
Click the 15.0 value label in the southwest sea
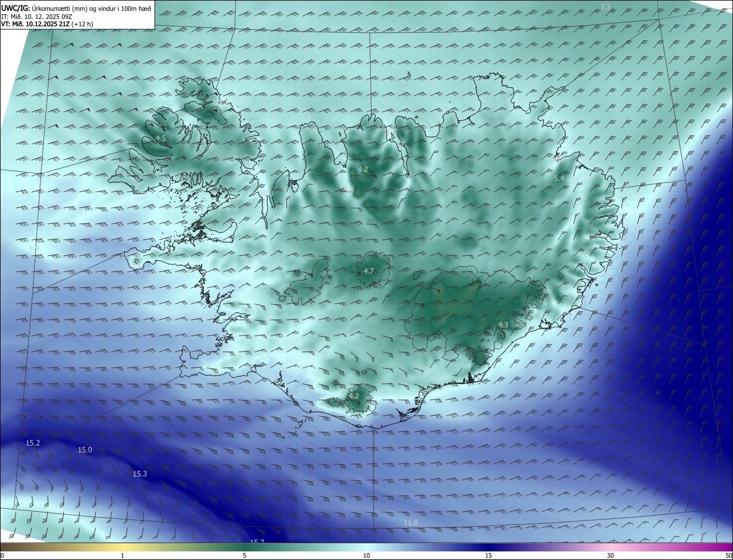pos(85,450)
